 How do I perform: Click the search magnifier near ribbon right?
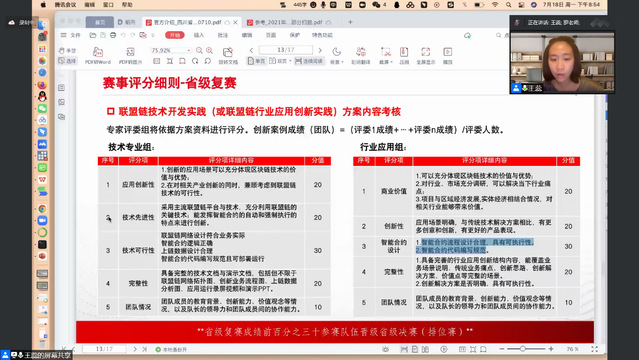[x=498, y=35]
